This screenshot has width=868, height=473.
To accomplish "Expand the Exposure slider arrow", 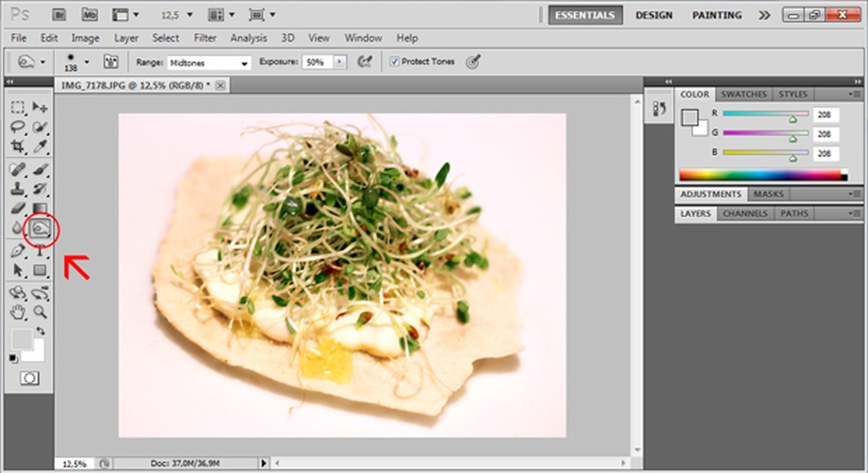I will pos(340,62).
